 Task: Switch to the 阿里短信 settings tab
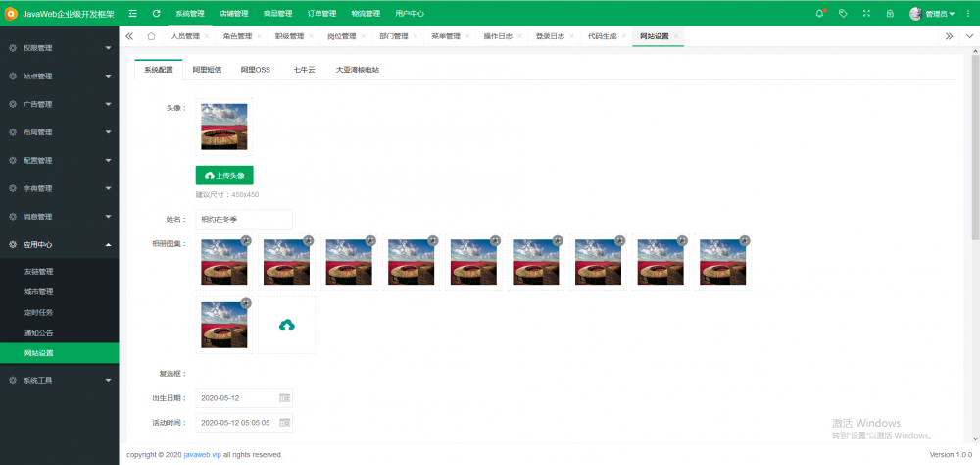(207, 70)
